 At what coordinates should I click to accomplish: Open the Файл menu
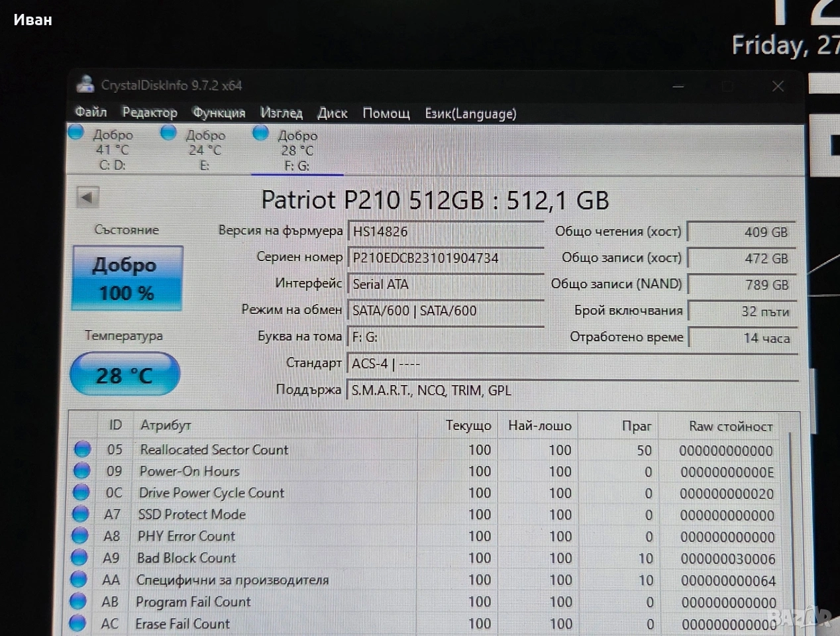[x=91, y=112]
